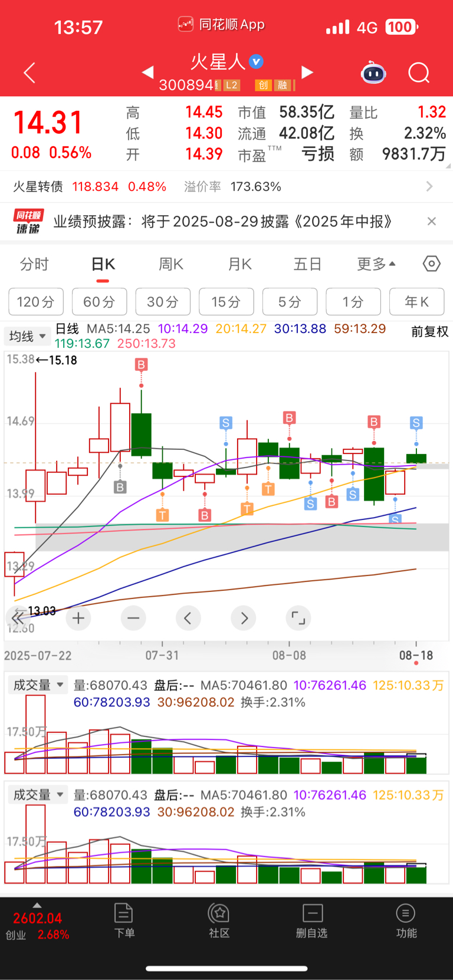Collapse chart controls with double-left arrow
453x980 pixels.
coord(18,618)
